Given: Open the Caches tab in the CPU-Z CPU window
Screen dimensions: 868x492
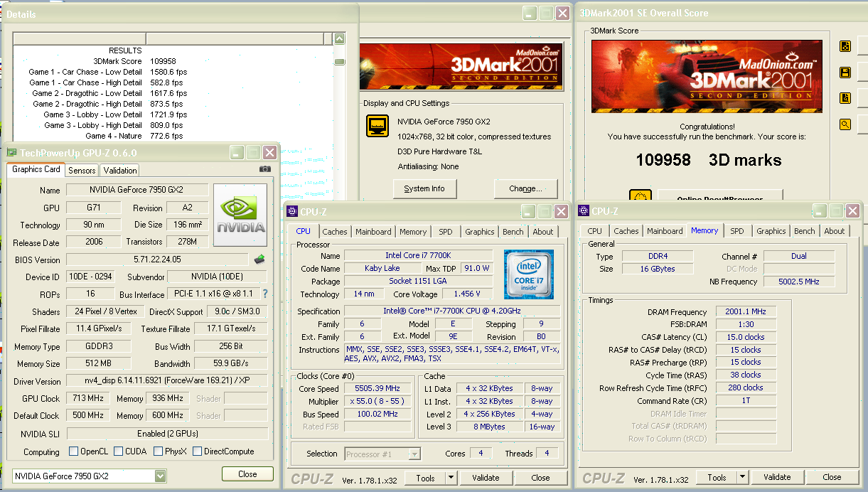Looking at the screenshot, I should (x=335, y=232).
